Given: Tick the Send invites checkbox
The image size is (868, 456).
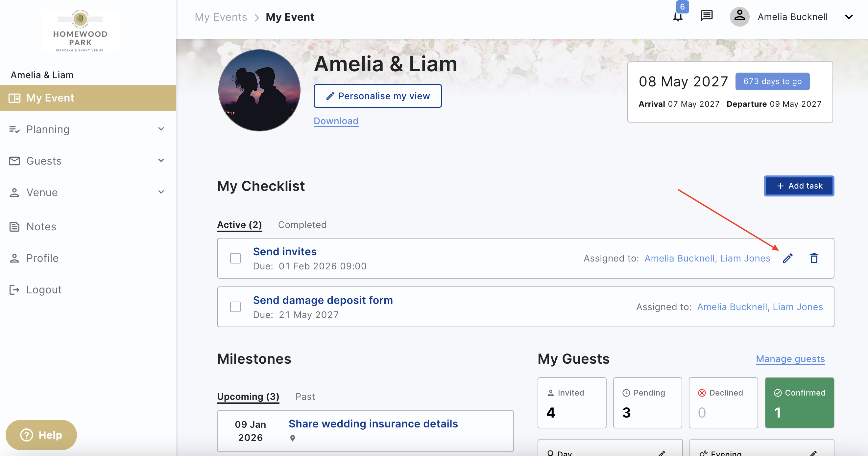Looking at the screenshot, I should click(235, 258).
